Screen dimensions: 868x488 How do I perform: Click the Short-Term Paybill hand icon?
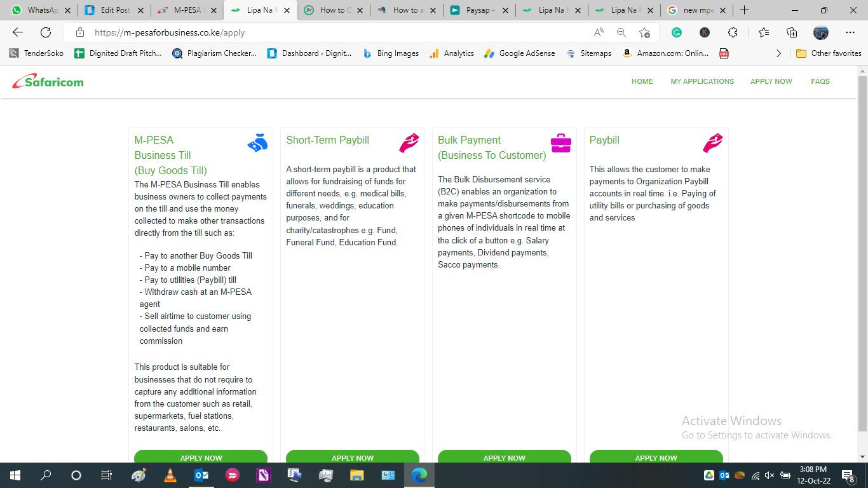coord(409,144)
